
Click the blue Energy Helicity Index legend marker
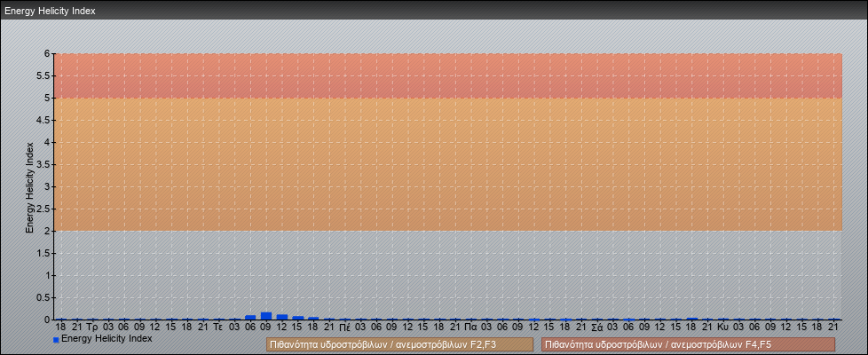coord(56,340)
